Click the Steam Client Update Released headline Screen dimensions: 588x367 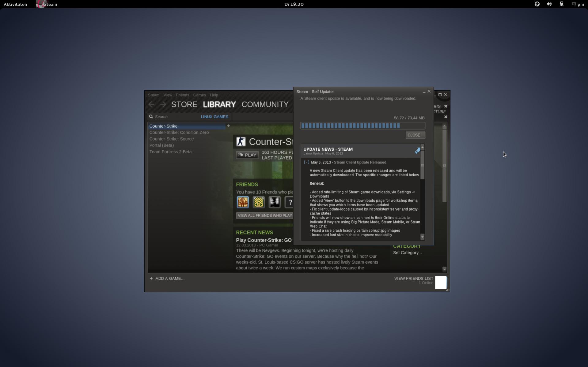[360, 162]
